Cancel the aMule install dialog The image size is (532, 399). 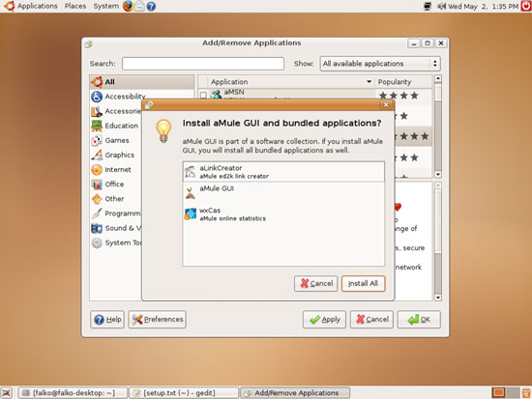pos(316,283)
